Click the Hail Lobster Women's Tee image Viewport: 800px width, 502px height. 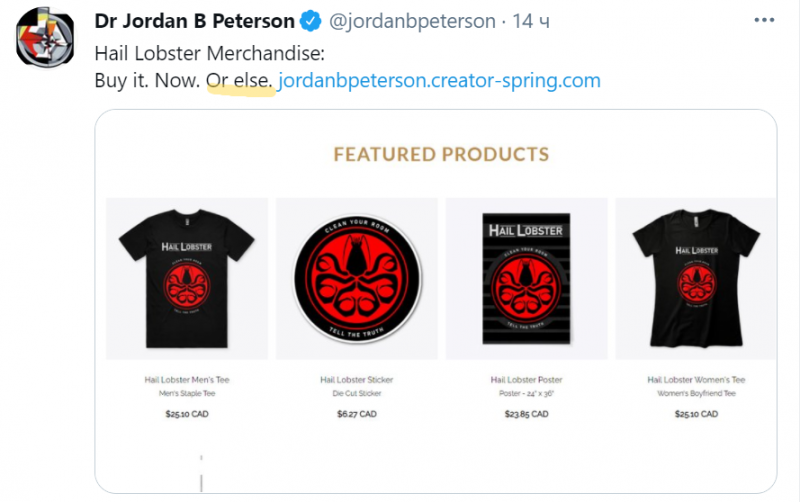tap(696, 278)
